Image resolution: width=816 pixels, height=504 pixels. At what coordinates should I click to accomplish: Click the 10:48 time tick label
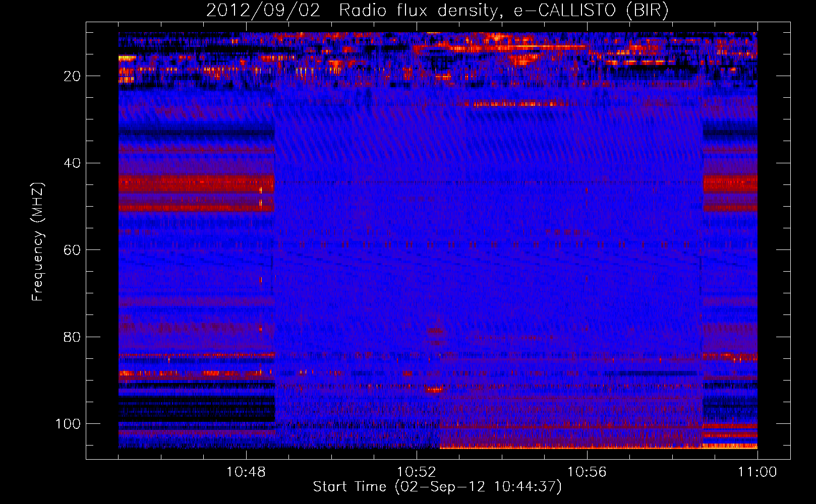pyautogui.click(x=246, y=472)
